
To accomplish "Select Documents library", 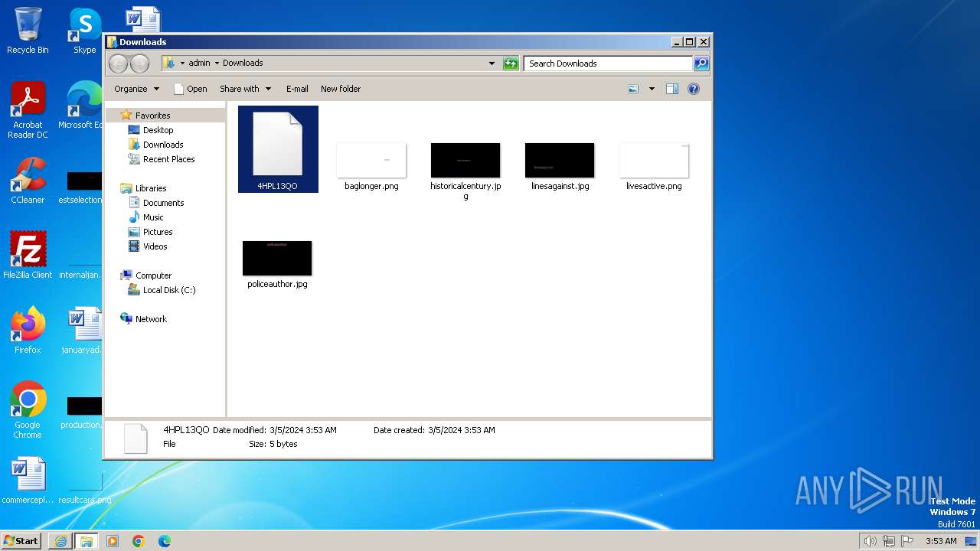I will click(x=163, y=203).
